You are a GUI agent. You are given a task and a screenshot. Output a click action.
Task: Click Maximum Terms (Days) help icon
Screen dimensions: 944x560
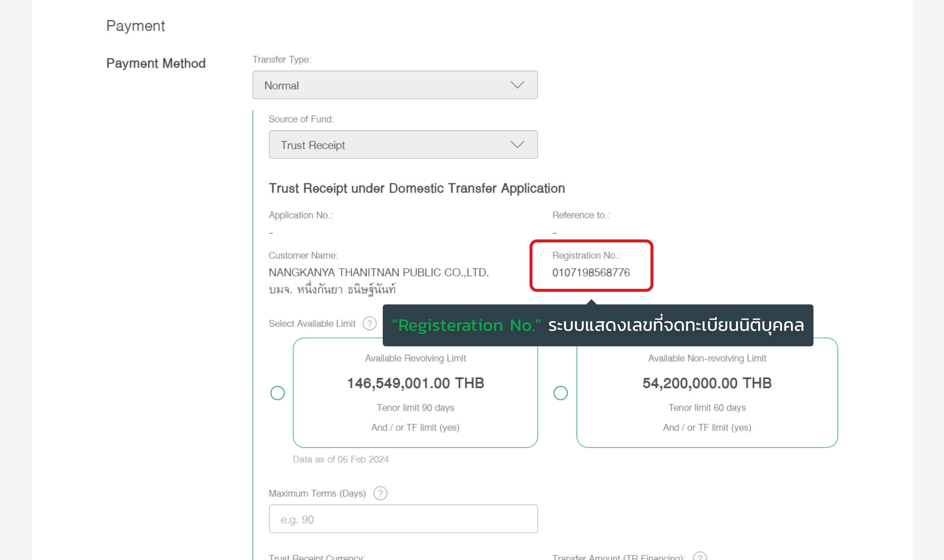[x=380, y=493]
